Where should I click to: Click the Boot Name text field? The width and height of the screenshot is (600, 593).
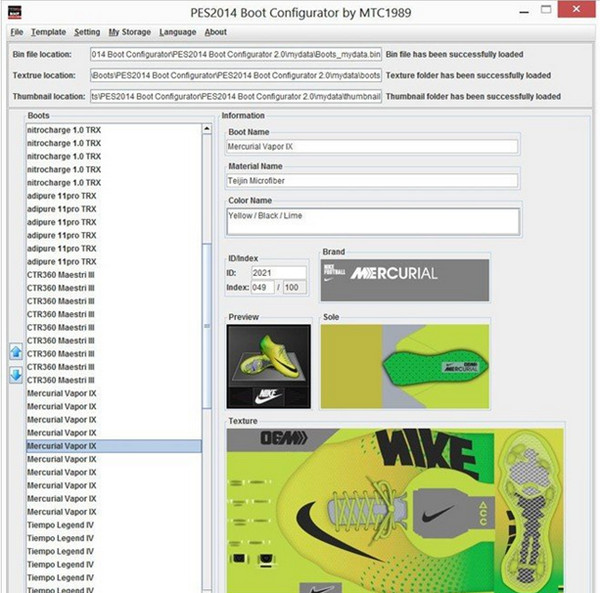pos(372,146)
